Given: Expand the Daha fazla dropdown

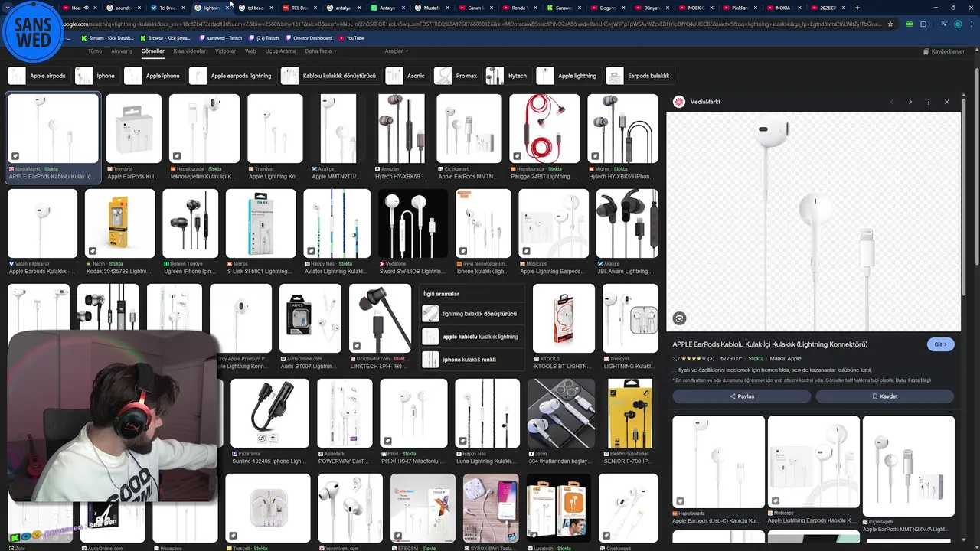Looking at the screenshot, I should tap(321, 51).
